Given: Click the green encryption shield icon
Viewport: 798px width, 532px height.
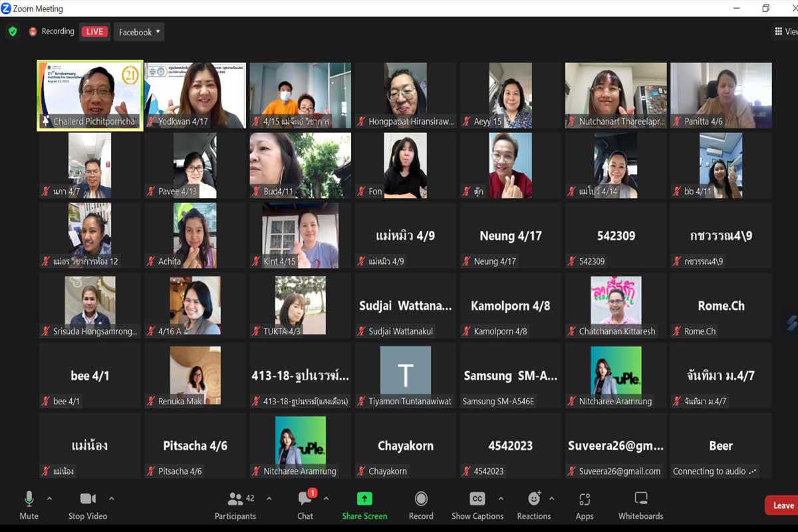Looking at the screenshot, I should (x=13, y=31).
